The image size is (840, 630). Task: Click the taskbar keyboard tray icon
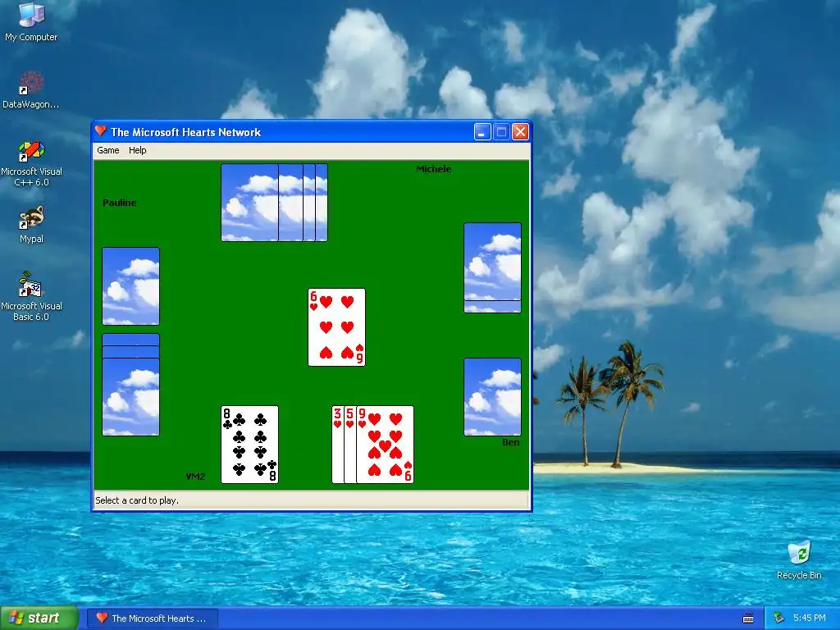click(x=748, y=619)
